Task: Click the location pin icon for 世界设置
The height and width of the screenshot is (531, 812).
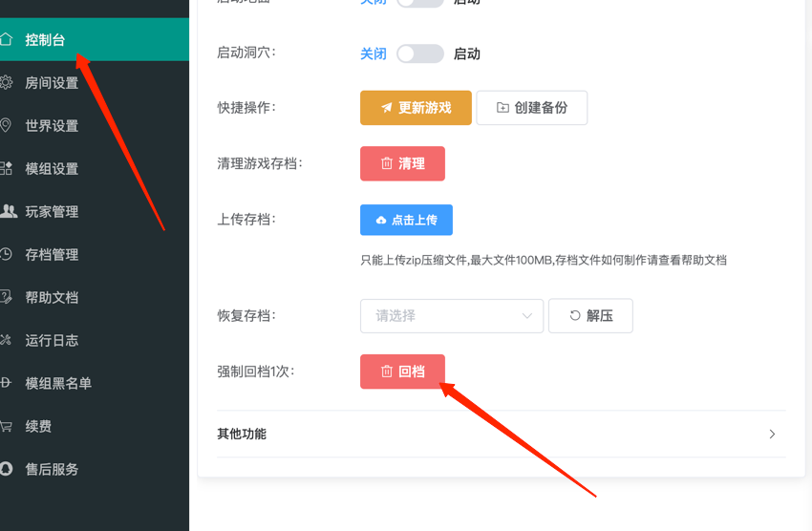Action: point(7,125)
